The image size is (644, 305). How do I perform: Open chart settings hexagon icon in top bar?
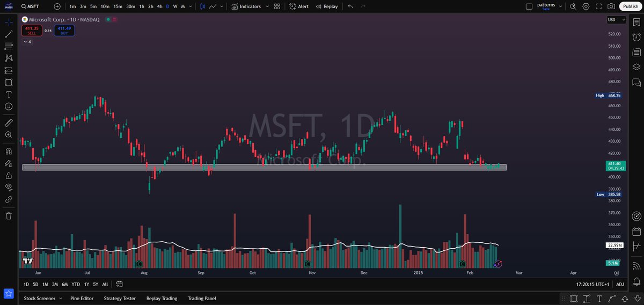click(x=586, y=6)
